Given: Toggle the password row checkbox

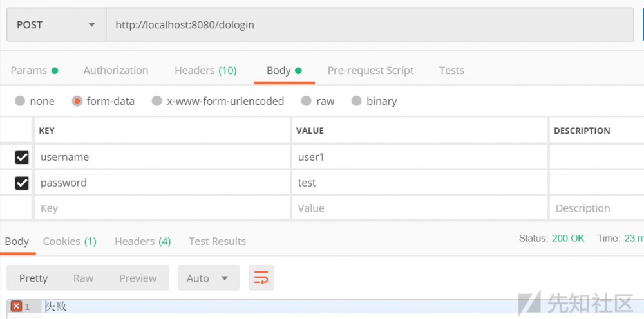Looking at the screenshot, I should (22, 183).
